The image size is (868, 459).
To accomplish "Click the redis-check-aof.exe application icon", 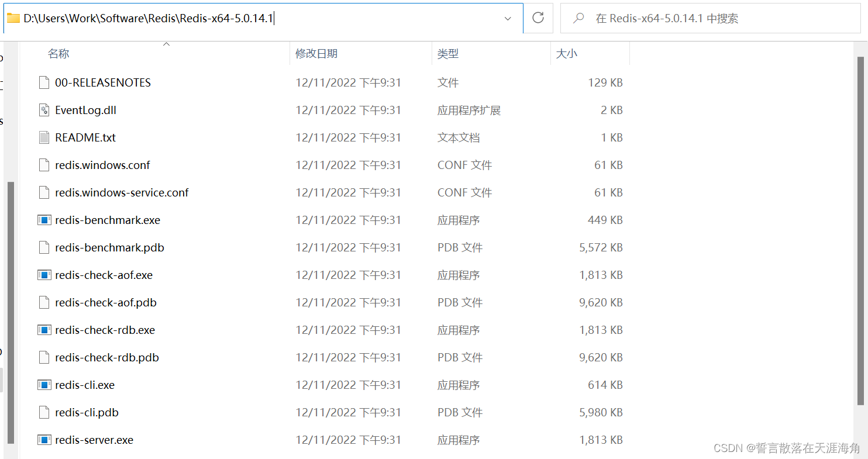I will tap(44, 275).
